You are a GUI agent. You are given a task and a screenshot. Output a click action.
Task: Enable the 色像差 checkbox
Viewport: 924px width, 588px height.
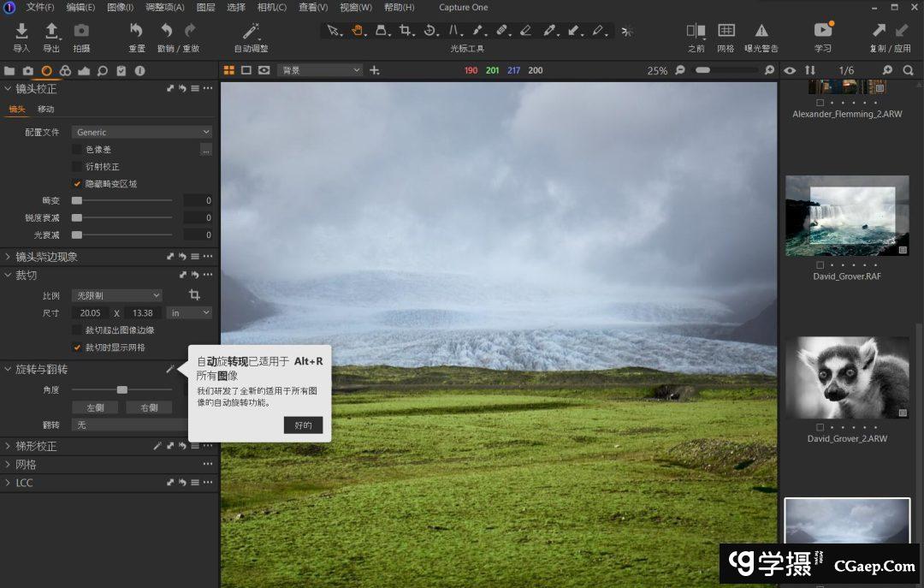click(x=77, y=150)
